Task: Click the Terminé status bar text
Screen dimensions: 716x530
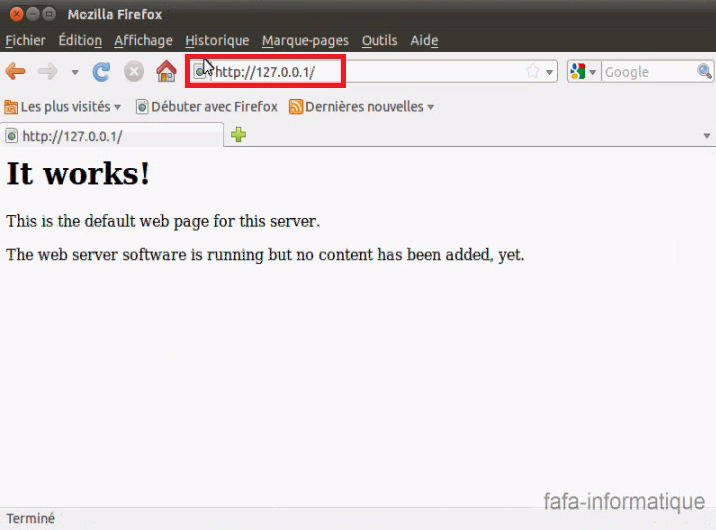Action: (31, 519)
